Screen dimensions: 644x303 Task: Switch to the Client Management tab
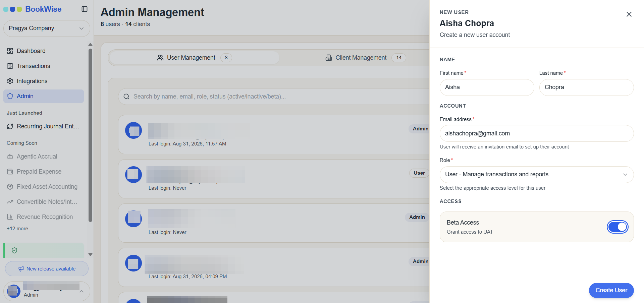point(366,58)
